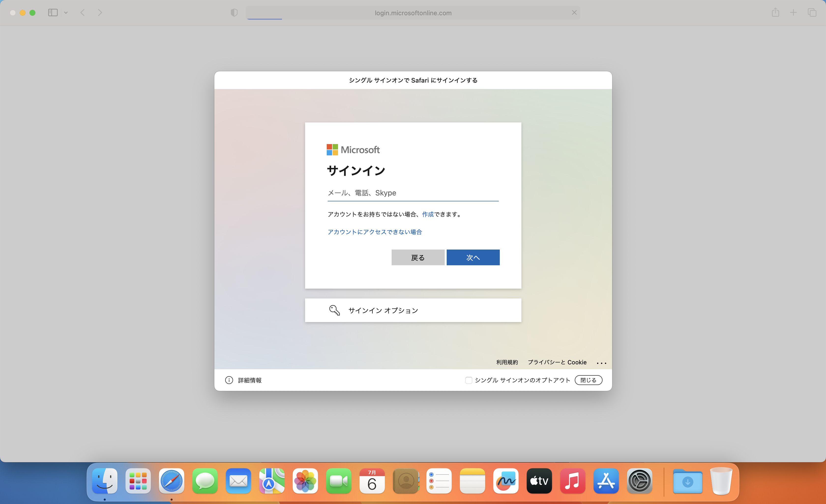Open Music from the Dock
Screen dimensions: 826x504
tap(573, 481)
